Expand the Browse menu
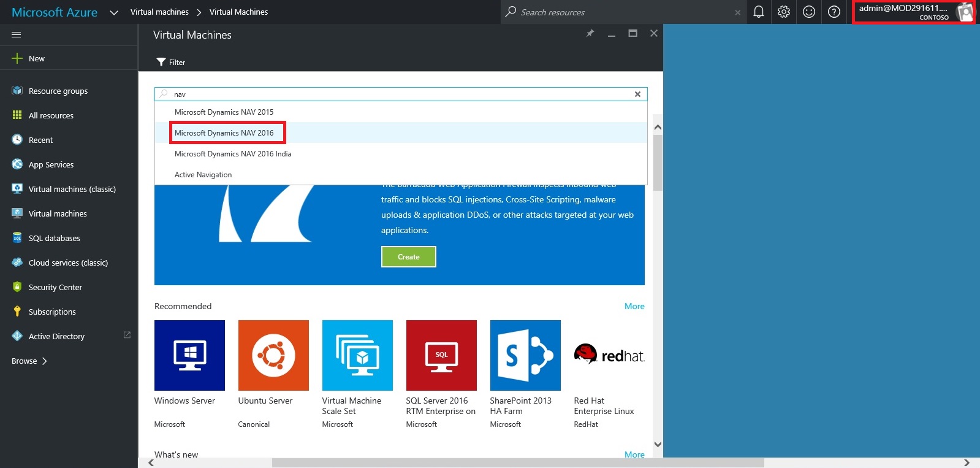 (x=29, y=361)
